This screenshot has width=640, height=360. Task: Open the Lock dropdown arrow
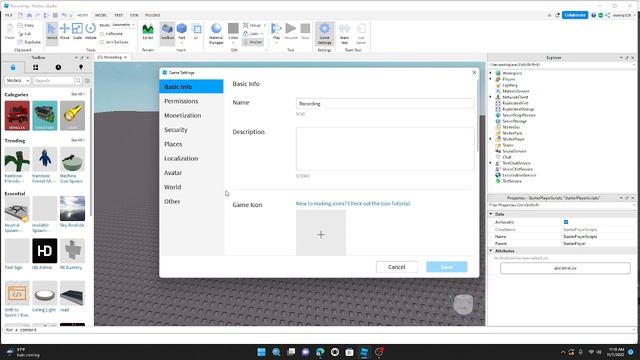tap(262, 34)
